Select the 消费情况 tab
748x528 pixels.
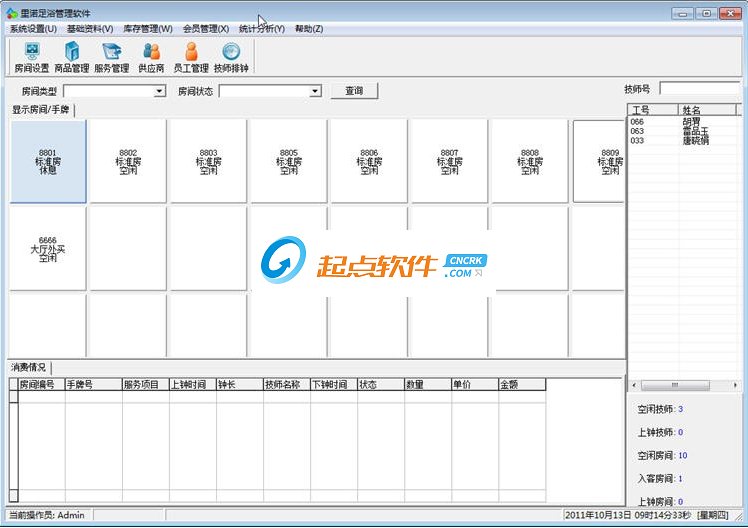[x=29, y=367]
